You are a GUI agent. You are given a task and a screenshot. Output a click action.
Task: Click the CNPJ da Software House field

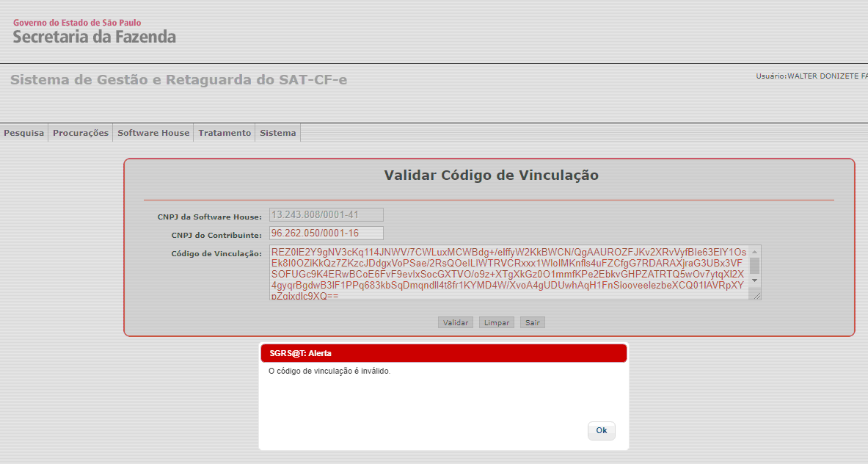[x=327, y=215]
